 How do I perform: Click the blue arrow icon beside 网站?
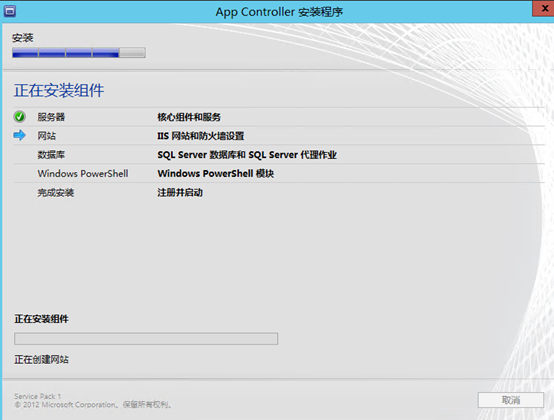[19, 135]
